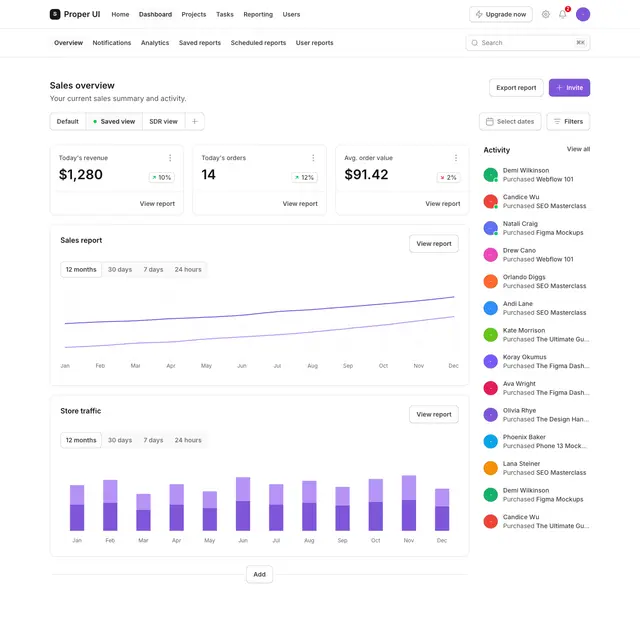This screenshot has width=640, height=626.
Task: Open Users in top navigation
Action: (x=291, y=14)
